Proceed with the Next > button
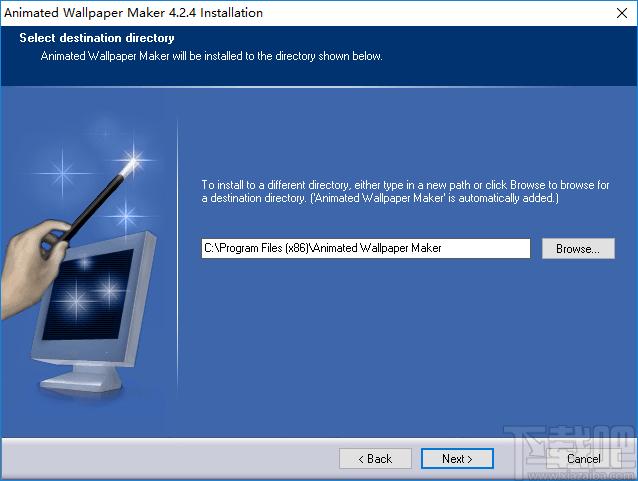 [456, 459]
